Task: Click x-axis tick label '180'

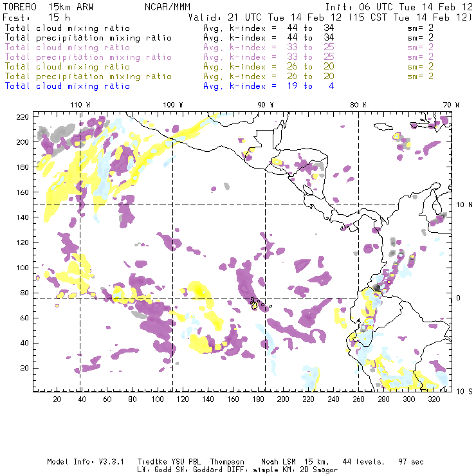Action: [258, 399]
